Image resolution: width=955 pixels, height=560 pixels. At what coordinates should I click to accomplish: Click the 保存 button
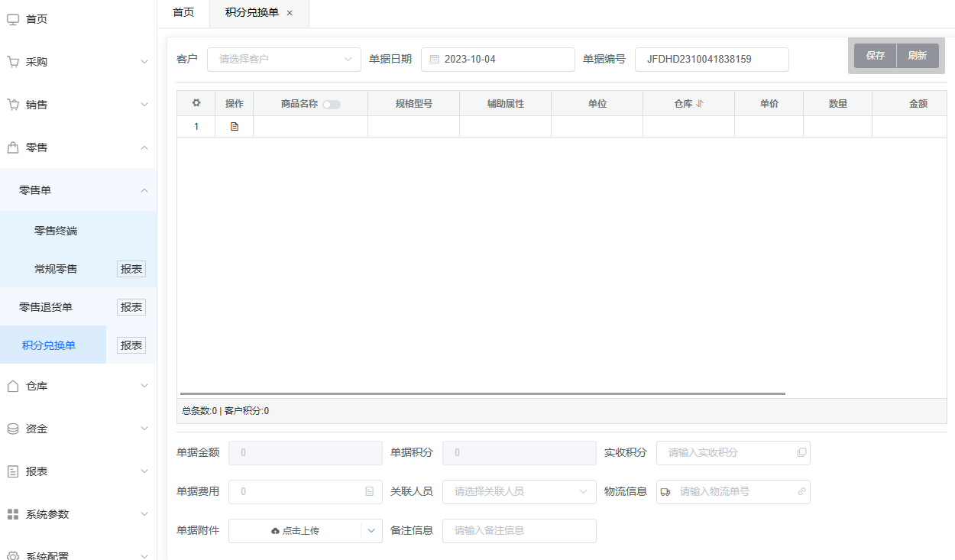coord(875,56)
